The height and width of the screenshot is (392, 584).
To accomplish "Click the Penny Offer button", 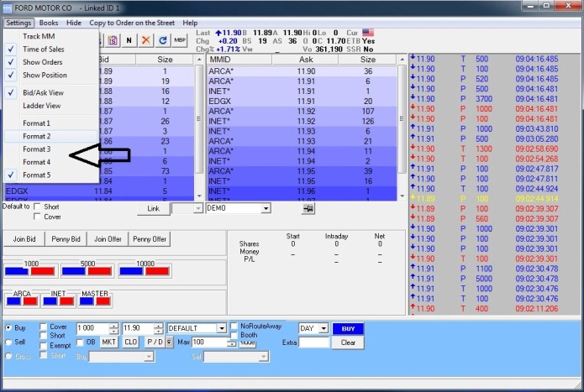I will [150, 239].
